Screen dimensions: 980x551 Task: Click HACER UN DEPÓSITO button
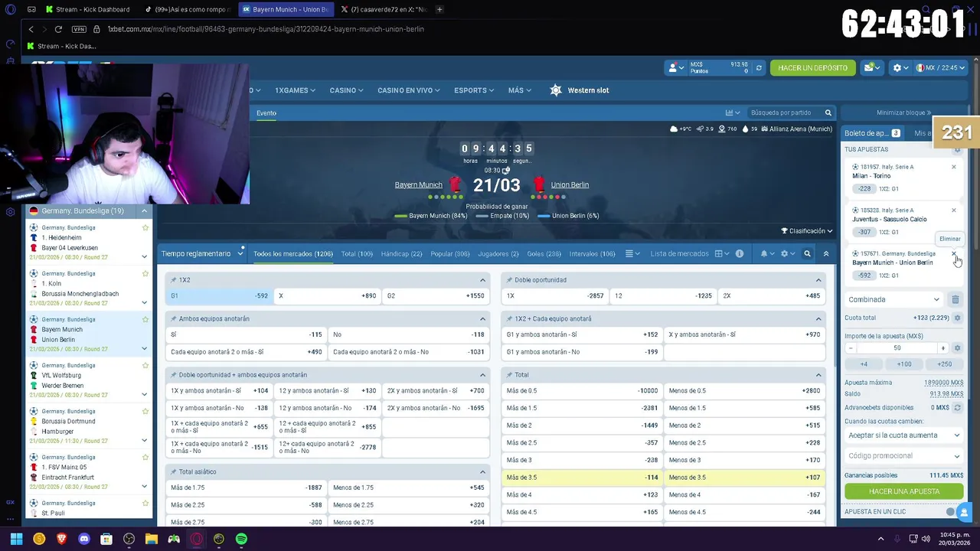coord(812,68)
